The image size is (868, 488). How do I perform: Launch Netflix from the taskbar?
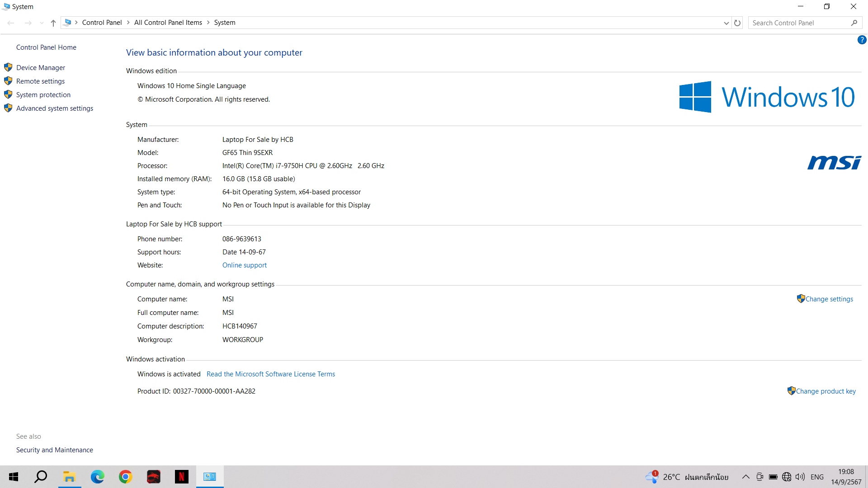click(x=182, y=477)
